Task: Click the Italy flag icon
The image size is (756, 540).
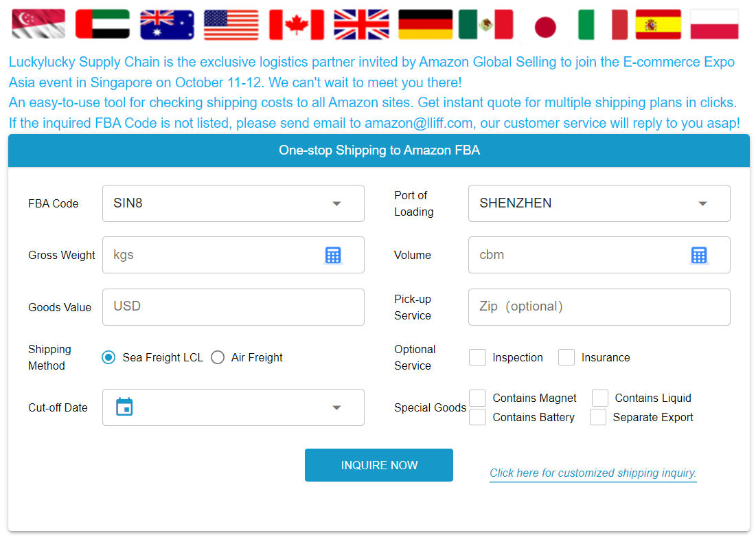Action: [603, 24]
